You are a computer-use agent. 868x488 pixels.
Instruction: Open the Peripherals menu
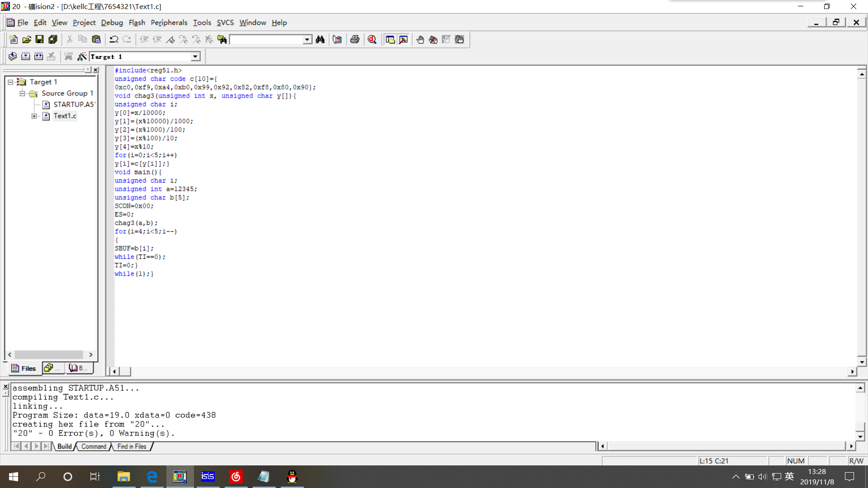[x=169, y=23]
